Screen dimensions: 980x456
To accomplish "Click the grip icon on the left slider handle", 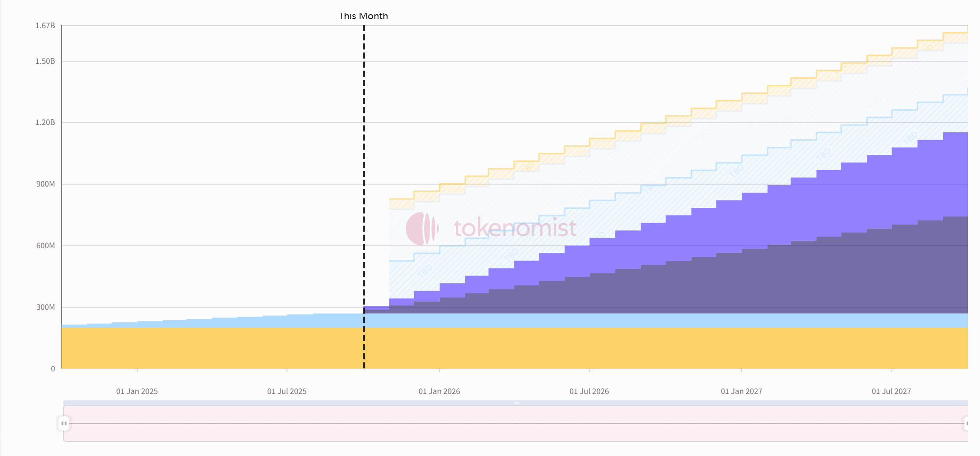I will click(x=64, y=422).
